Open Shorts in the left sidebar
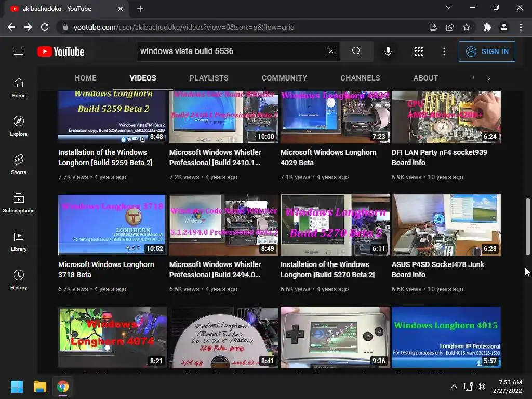 tap(19, 164)
